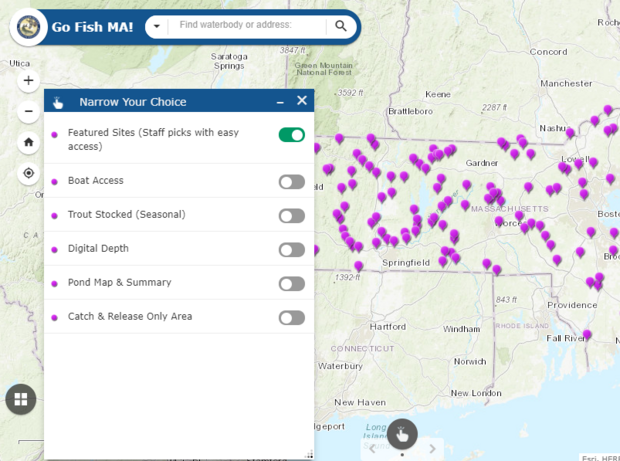
Task: Switch on Pond Map & Summary
Action: coord(291,283)
